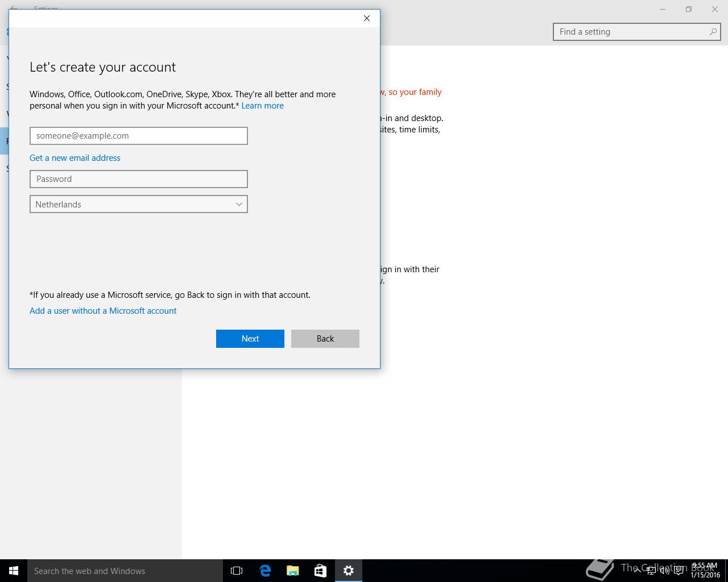This screenshot has width=728, height=582.
Task: Click Add a user without Microsoft account
Action: [103, 311]
